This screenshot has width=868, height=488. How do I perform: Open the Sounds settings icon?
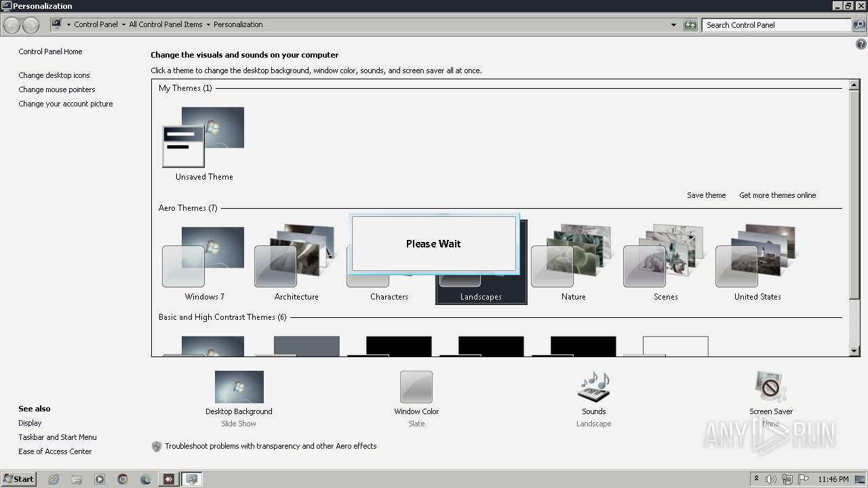click(593, 387)
